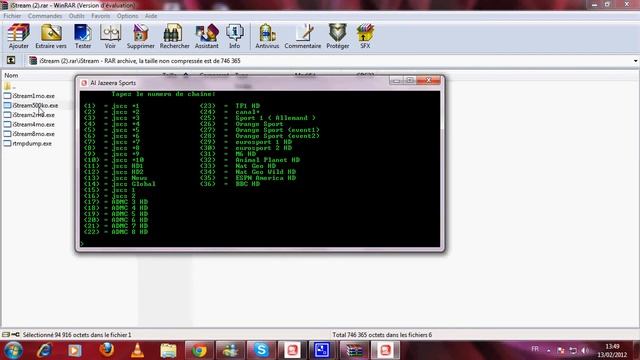Open Firefox from the taskbar
640x360 pixels.
point(107,350)
